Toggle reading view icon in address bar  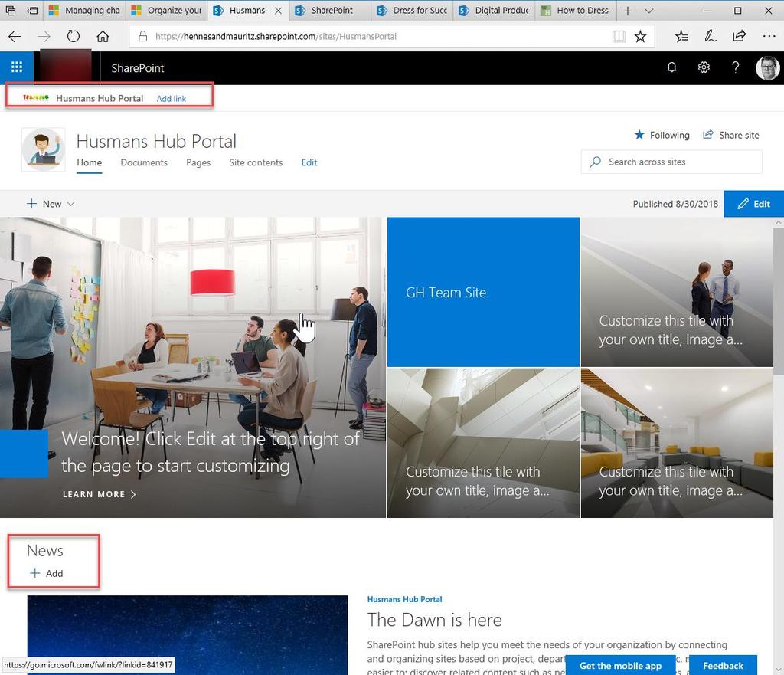pyautogui.click(x=619, y=36)
